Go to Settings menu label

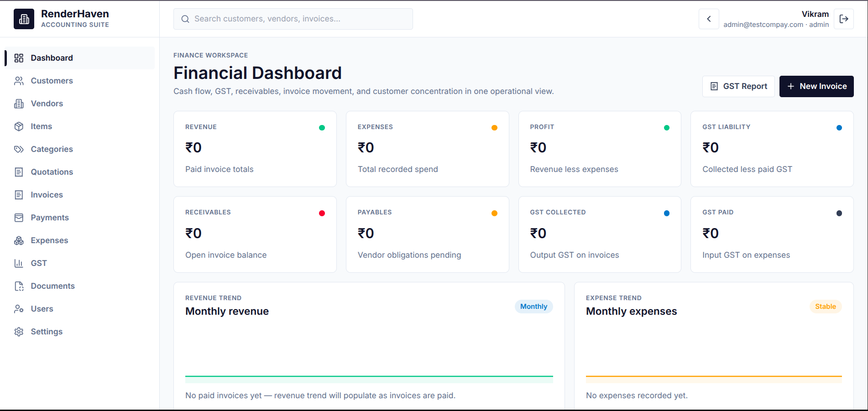pos(47,332)
